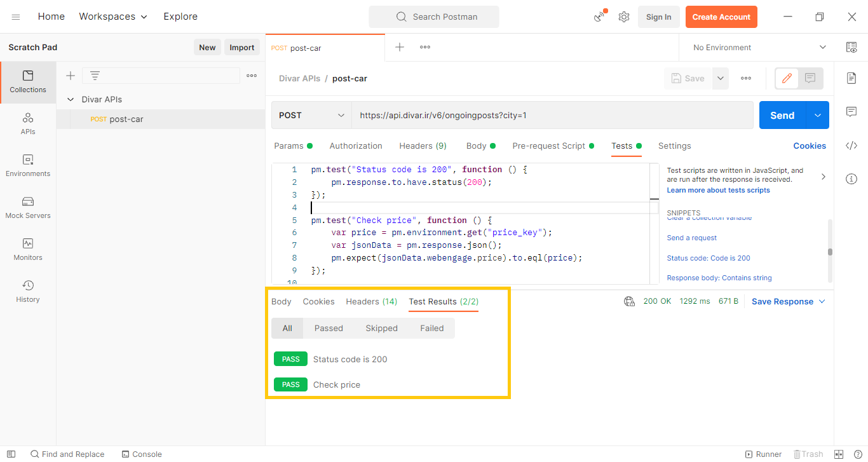This screenshot has height=462, width=868.
Task: Open the Save options dropdown arrow
Action: 720,78
